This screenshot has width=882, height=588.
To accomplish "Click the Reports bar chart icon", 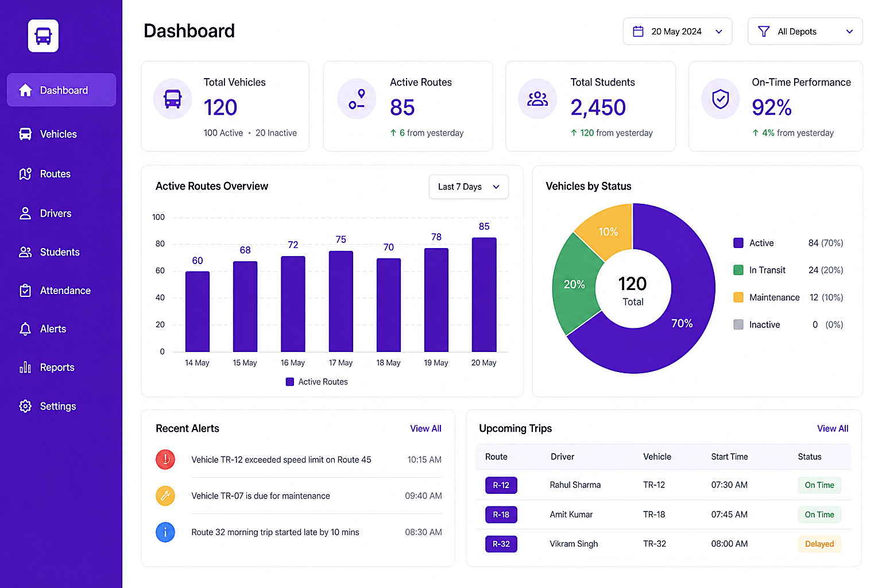I will 25,367.
